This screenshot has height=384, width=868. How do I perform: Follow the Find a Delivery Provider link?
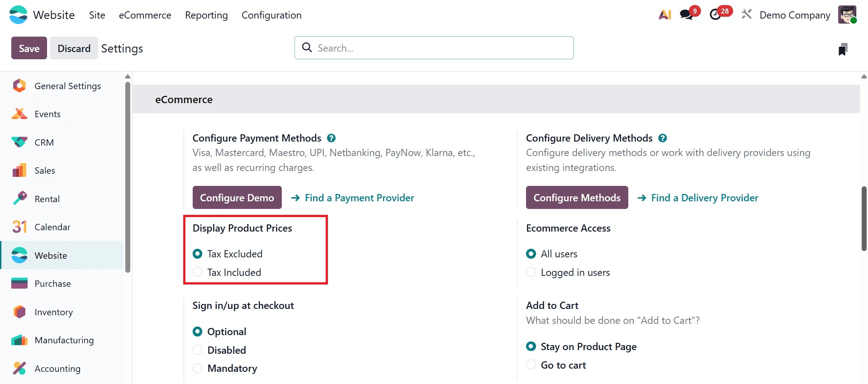[704, 198]
